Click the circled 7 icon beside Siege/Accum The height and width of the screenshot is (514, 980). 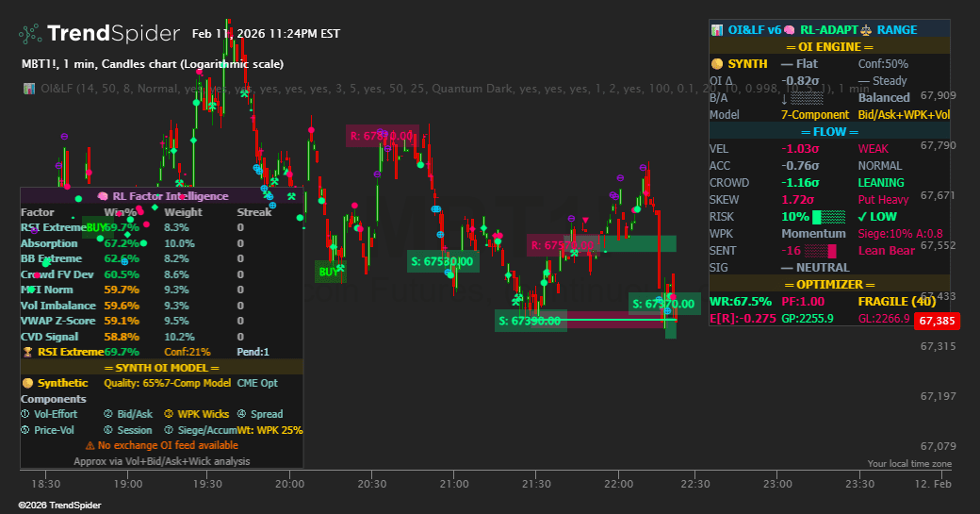point(169,430)
